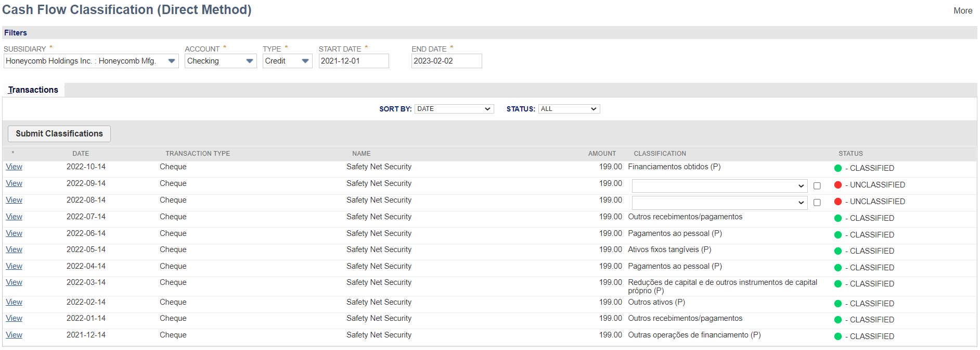Open the Status All filter
Viewport: 980px width, 350px height.
pos(569,109)
